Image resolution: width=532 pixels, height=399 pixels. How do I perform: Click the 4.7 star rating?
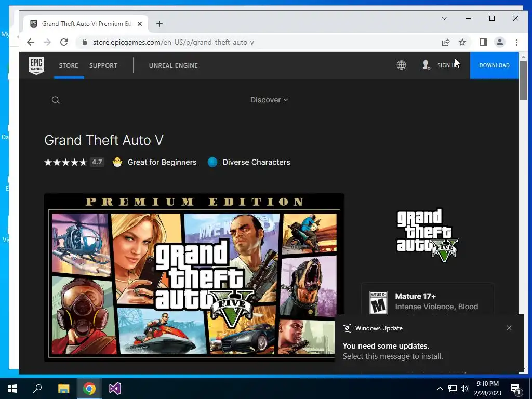point(74,162)
